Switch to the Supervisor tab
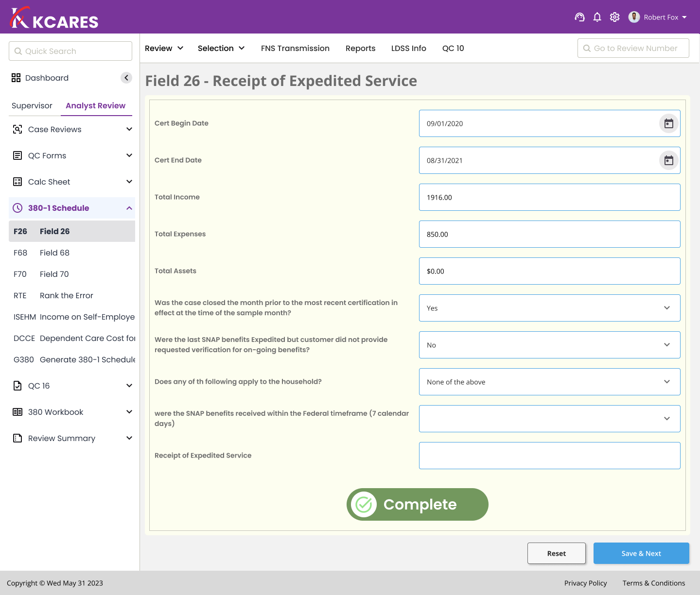Image resolution: width=700 pixels, height=595 pixels. click(x=32, y=105)
